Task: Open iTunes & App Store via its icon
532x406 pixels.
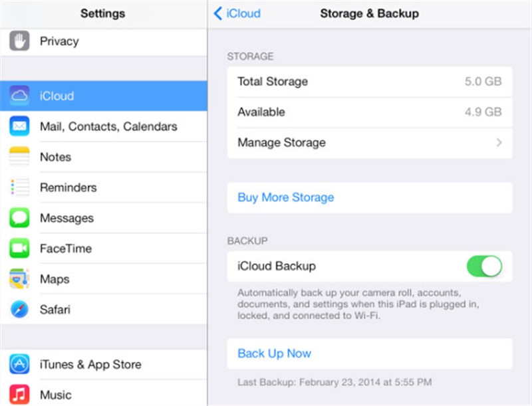Action: click(x=20, y=364)
